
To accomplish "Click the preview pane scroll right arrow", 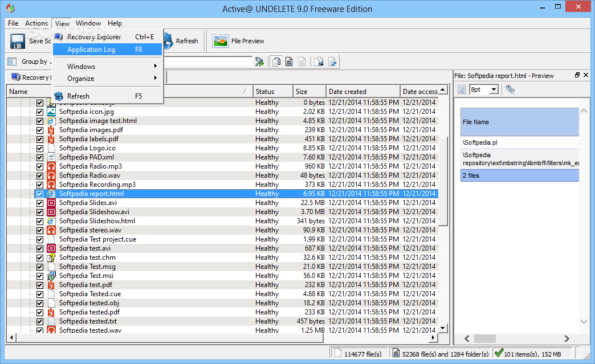I will pos(567,338).
